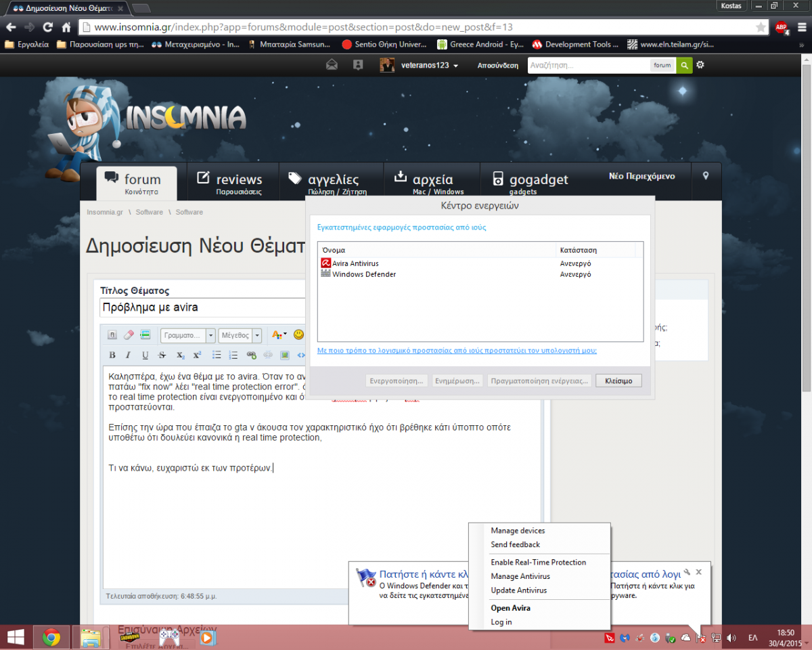812x650 pixels.
Task: Toggle strikethrough formatting in editor
Action: coord(162,355)
